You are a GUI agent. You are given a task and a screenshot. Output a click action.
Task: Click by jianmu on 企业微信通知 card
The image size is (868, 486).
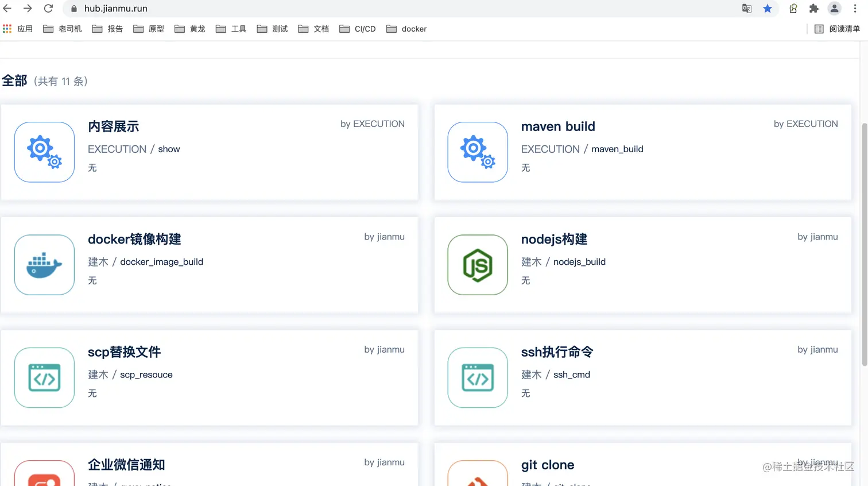(x=385, y=462)
